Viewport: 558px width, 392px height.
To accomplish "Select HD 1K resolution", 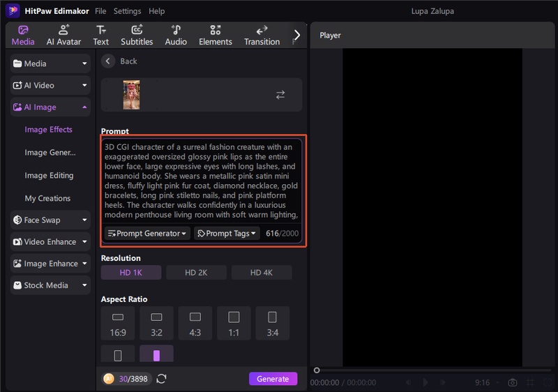I will (x=131, y=273).
